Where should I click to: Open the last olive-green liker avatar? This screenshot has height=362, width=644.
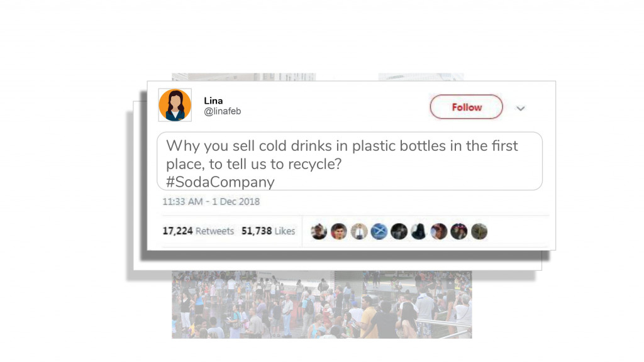(x=479, y=231)
